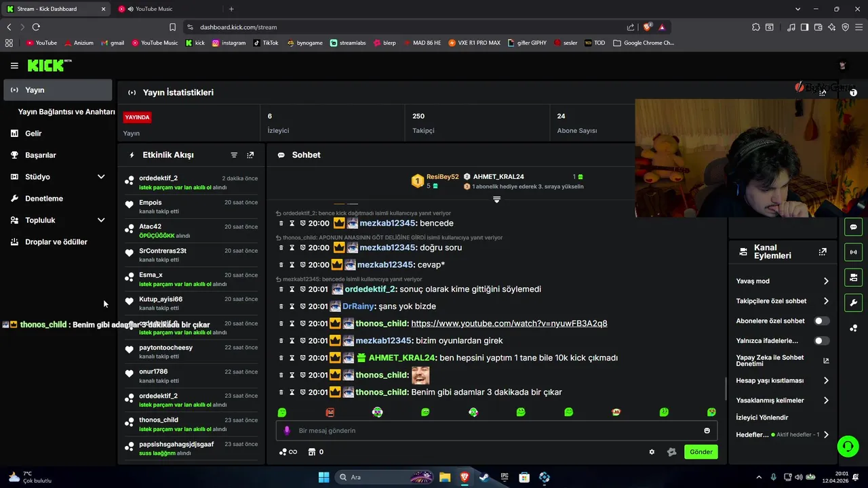Open Yasaklanmış kelimeler chevron
Image resolution: width=868 pixels, height=488 pixels.
pos(826,401)
